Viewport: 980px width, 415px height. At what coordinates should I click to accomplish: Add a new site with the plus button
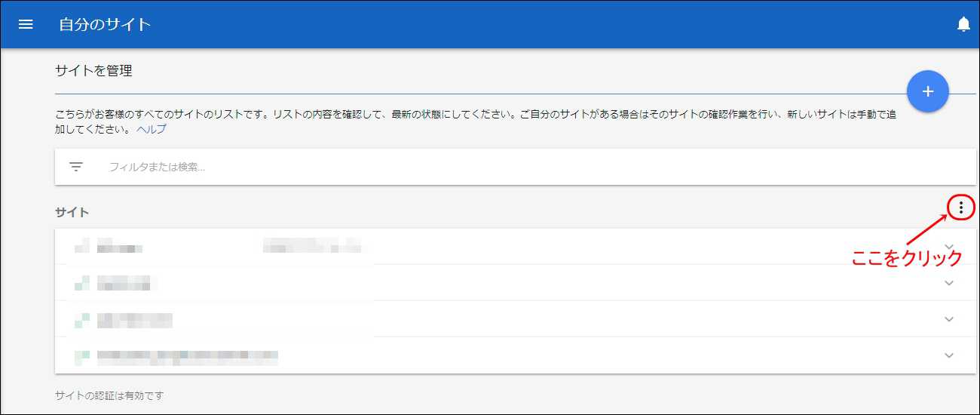click(928, 91)
